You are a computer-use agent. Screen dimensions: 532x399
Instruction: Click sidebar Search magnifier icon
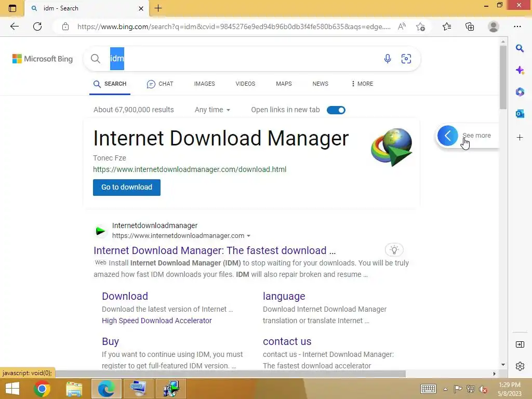520,48
